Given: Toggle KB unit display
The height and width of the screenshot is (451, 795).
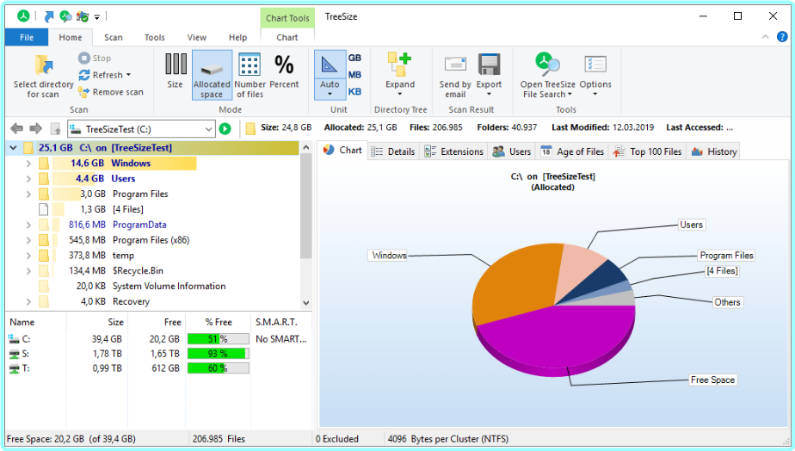Looking at the screenshot, I should [355, 92].
